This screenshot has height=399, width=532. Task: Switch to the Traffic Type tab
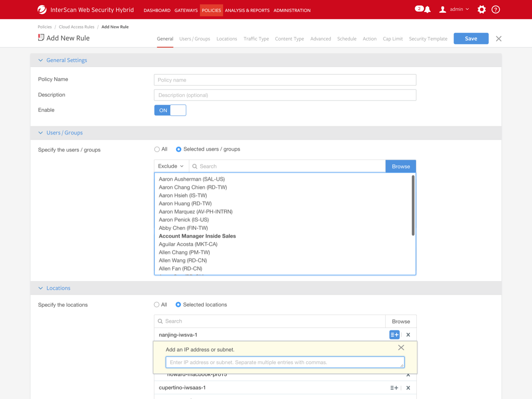coord(256,39)
